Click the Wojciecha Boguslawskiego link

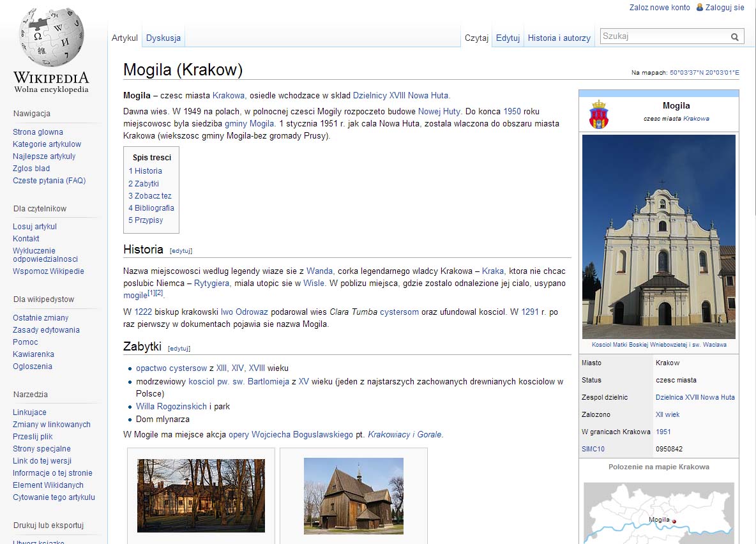[302, 435]
